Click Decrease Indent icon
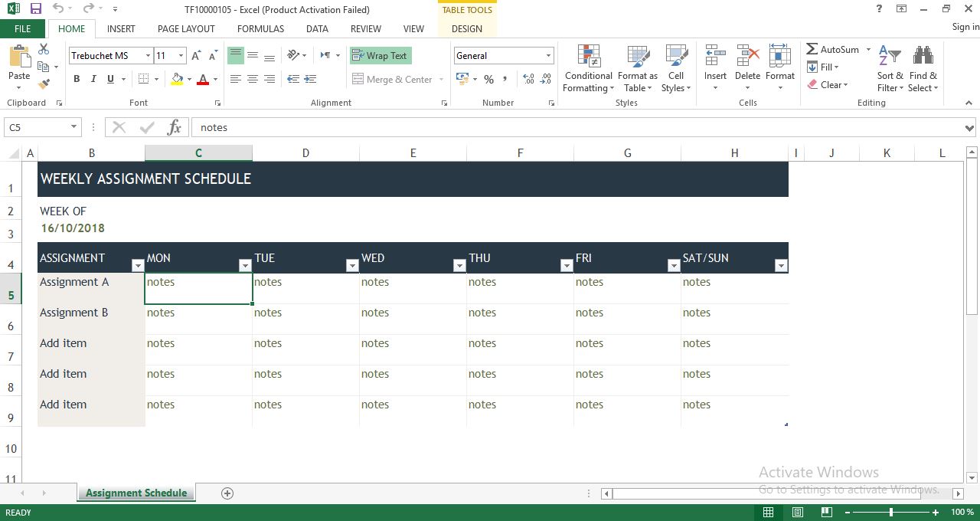980x521 pixels. click(x=293, y=79)
